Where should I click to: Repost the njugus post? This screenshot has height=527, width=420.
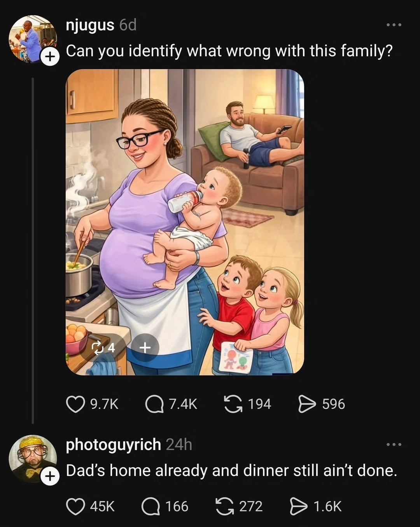click(x=233, y=404)
